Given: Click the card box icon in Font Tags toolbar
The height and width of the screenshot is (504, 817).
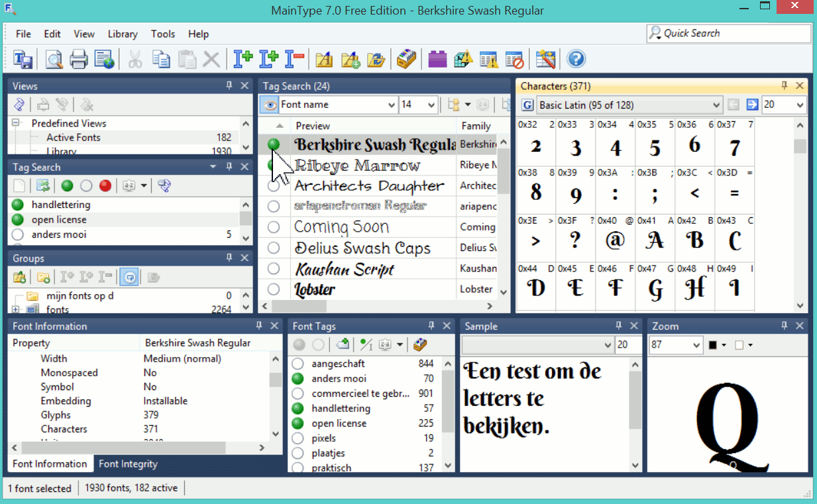Looking at the screenshot, I should coord(420,344).
